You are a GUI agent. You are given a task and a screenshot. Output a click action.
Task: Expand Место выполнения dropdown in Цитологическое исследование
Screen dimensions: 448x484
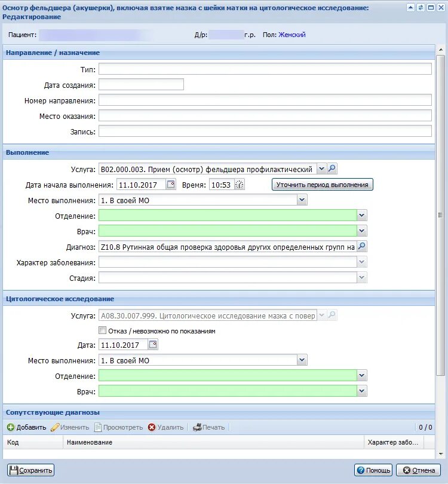[302, 360]
